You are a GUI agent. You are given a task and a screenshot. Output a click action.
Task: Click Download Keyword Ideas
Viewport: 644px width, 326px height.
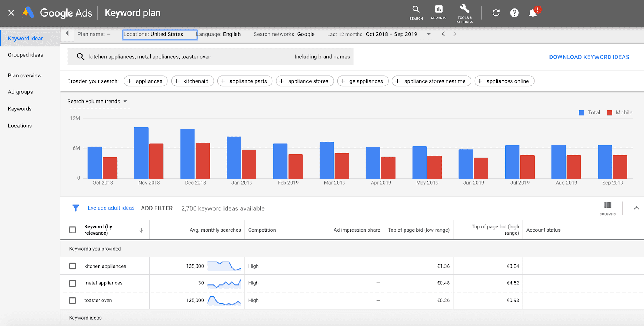(x=589, y=57)
